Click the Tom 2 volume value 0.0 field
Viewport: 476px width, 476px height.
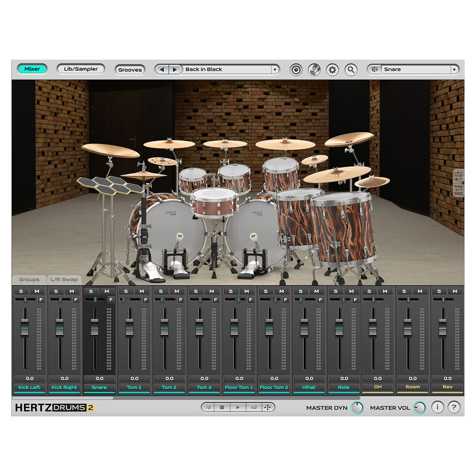click(x=169, y=378)
